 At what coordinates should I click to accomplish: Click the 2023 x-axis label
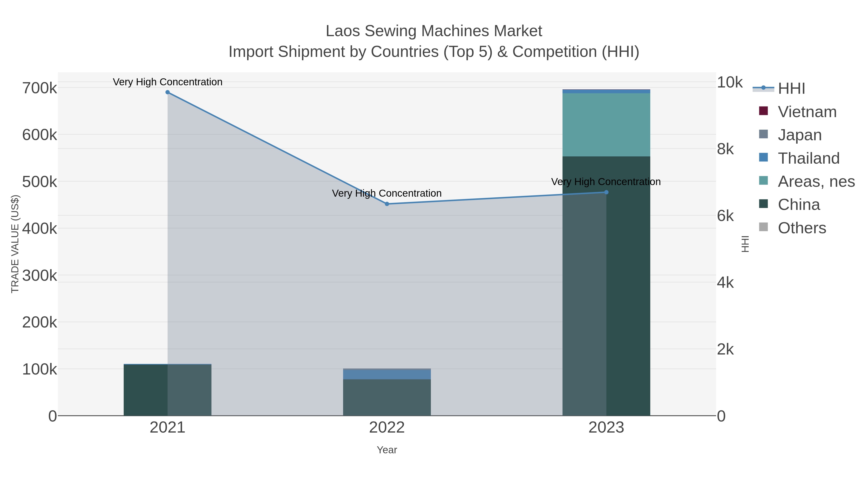pyautogui.click(x=606, y=427)
